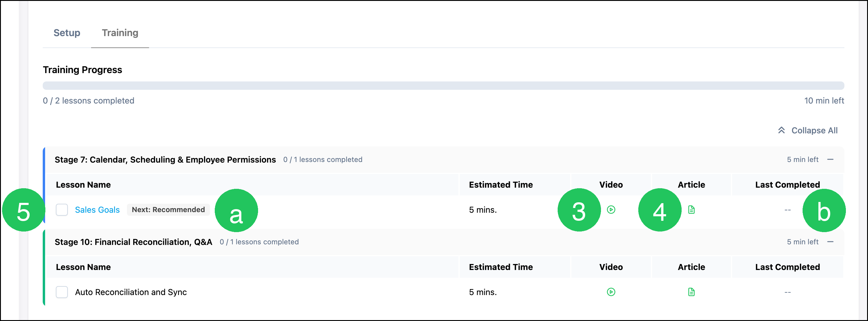Open the Auto Reconciliation and Sync article
Viewport: 868px width, 321px height.
(x=691, y=292)
